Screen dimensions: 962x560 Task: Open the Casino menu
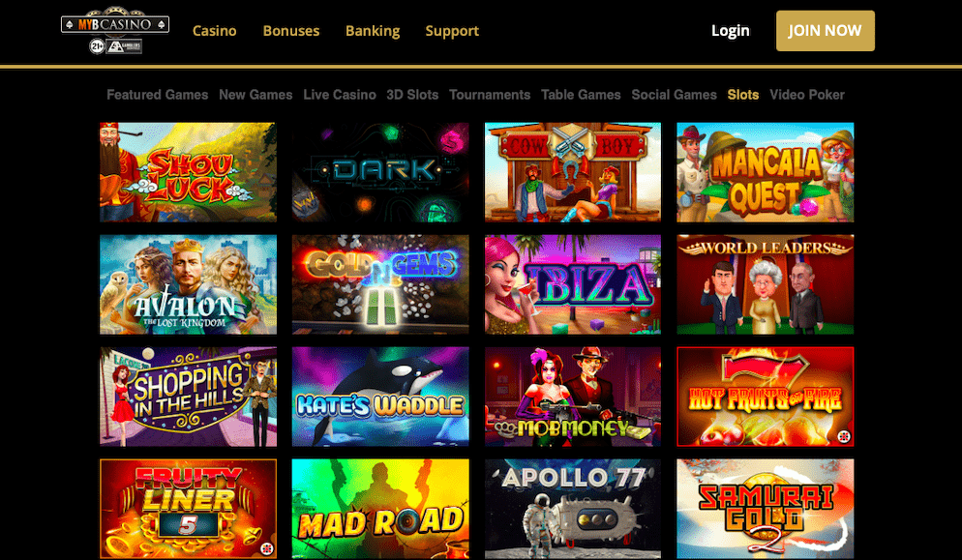click(214, 31)
